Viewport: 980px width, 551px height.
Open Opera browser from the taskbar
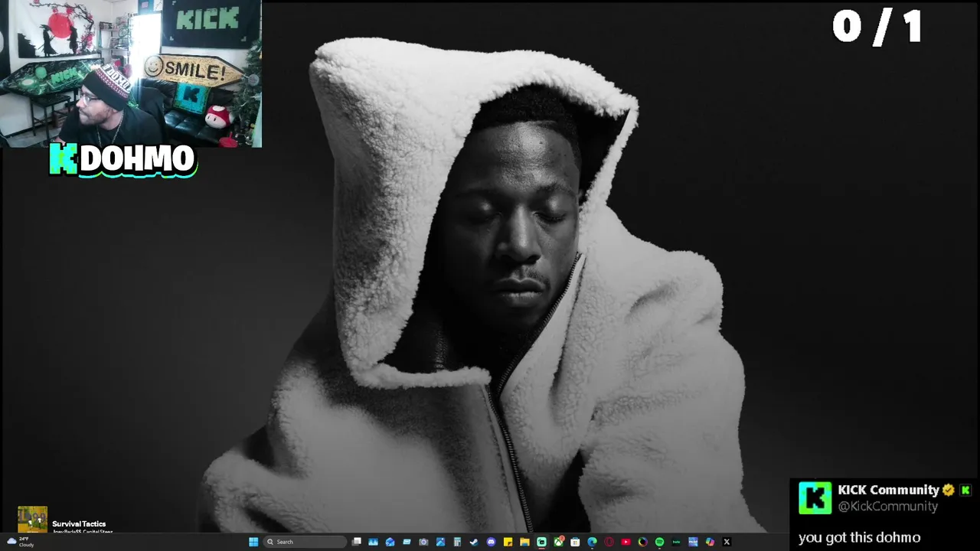(609, 542)
